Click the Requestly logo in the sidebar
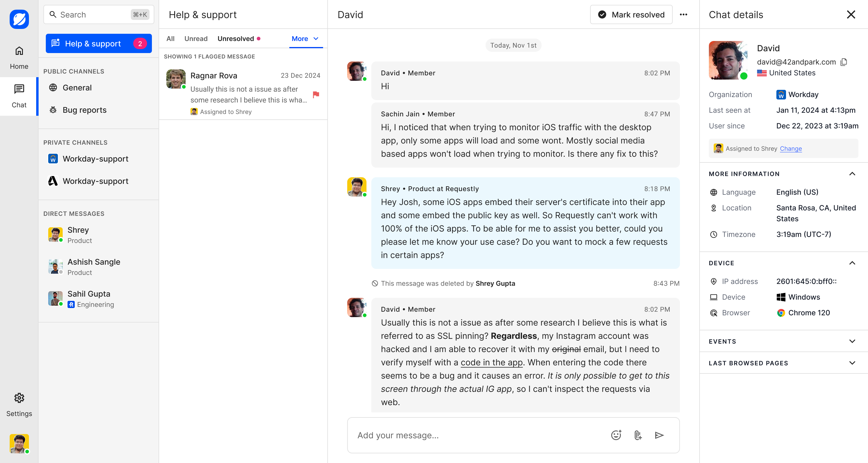 tap(19, 19)
